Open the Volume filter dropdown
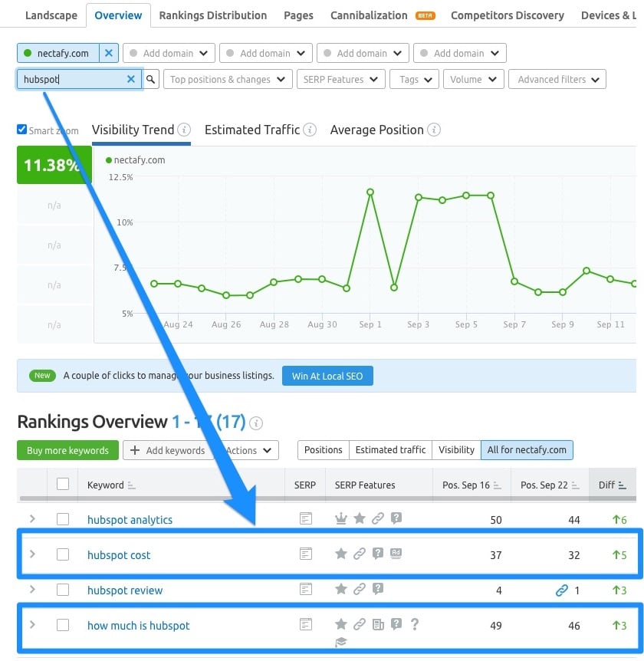This screenshot has width=644, height=661. [474, 79]
